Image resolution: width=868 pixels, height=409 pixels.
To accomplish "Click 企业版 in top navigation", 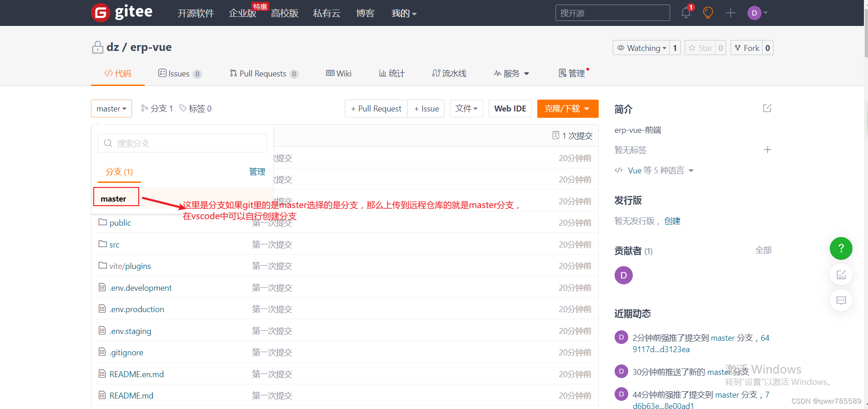I will point(242,13).
